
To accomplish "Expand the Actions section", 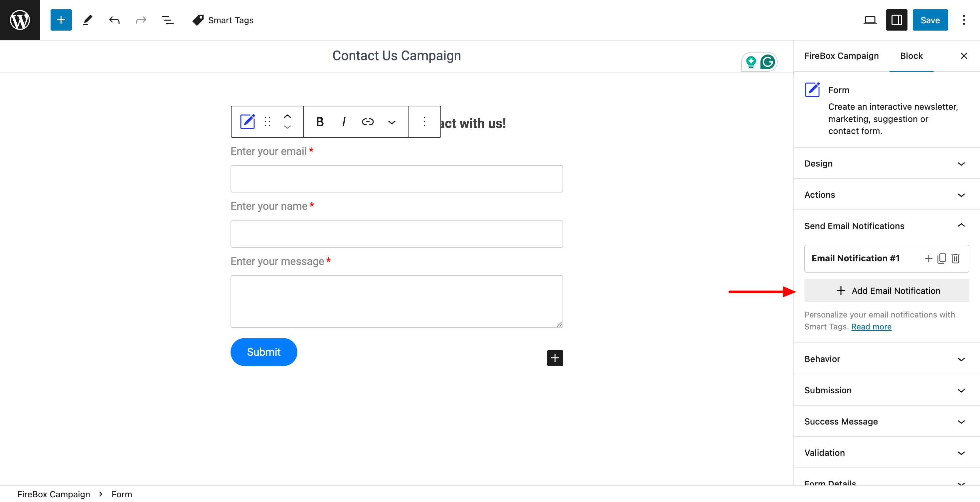I will tap(887, 195).
